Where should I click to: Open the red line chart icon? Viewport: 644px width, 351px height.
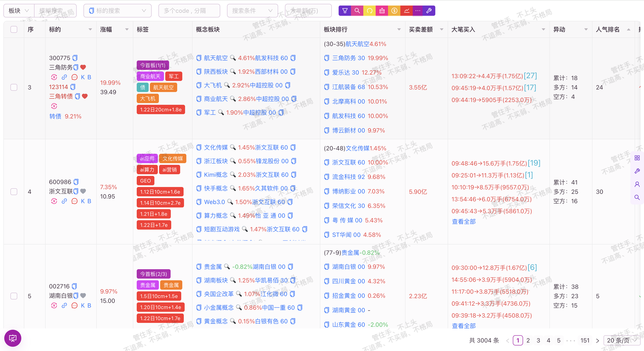(x=407, y=11)
